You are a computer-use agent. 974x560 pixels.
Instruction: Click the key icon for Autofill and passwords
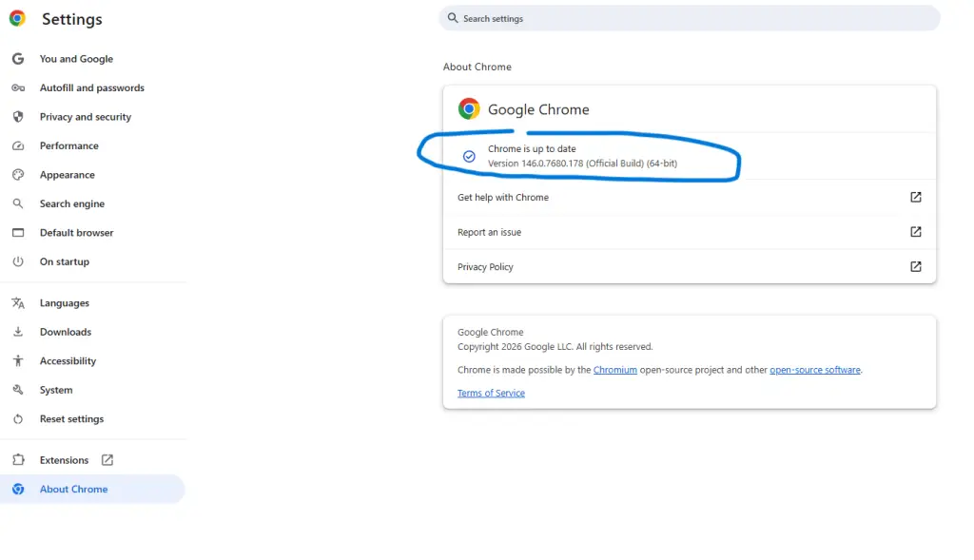click(18, 88)
